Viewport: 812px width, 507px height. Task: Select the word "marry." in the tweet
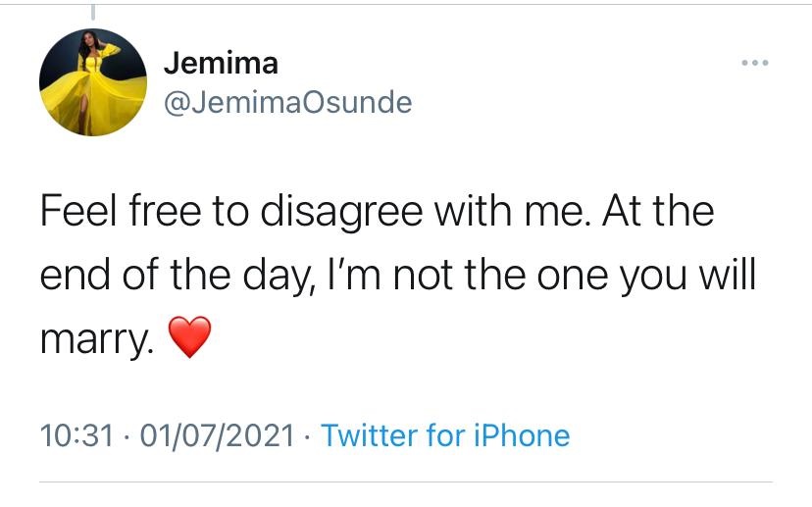coord(100,339)
